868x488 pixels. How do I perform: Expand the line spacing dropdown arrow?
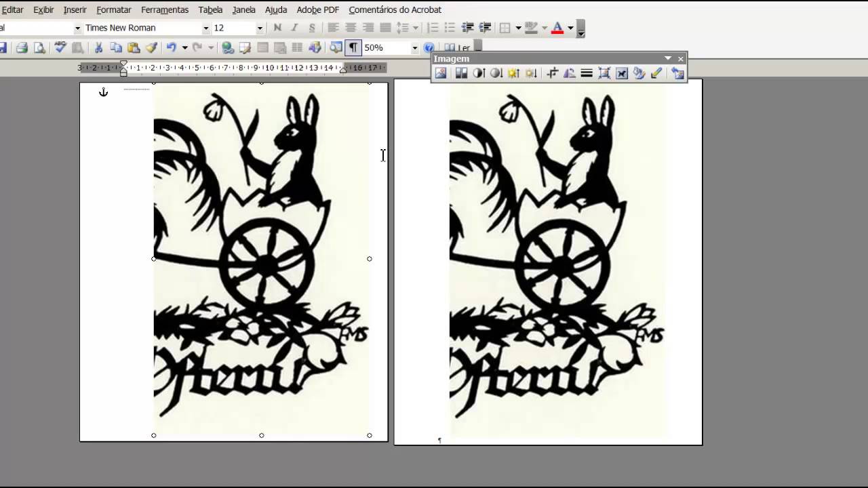pos(415,28)
